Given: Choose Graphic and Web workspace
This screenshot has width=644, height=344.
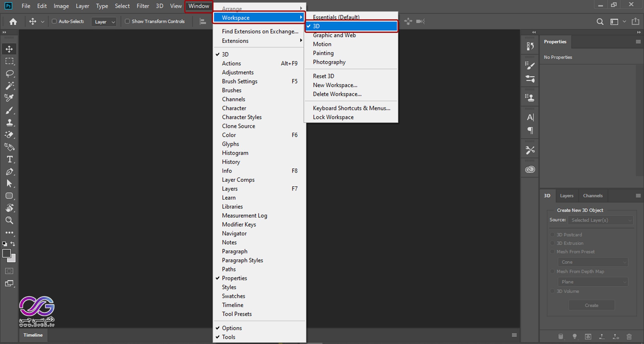Looking at the screenshot, I should coord(351,35).
